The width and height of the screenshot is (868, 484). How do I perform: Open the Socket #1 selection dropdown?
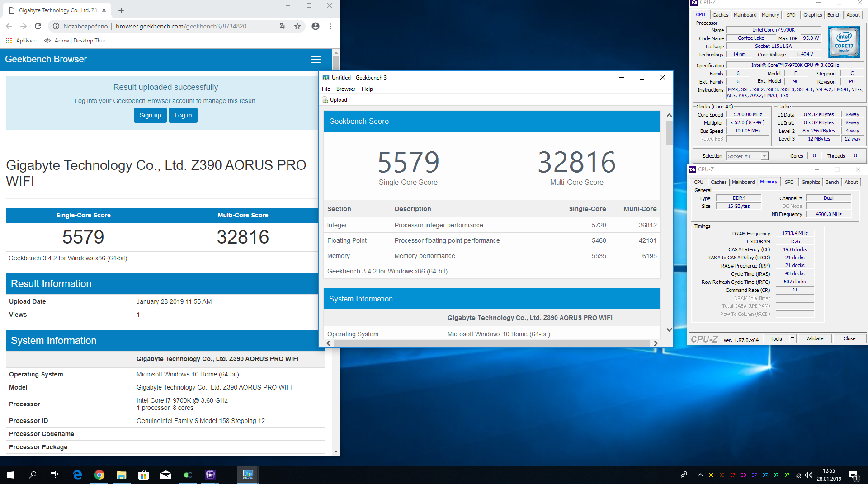click(x=747, y=156)
